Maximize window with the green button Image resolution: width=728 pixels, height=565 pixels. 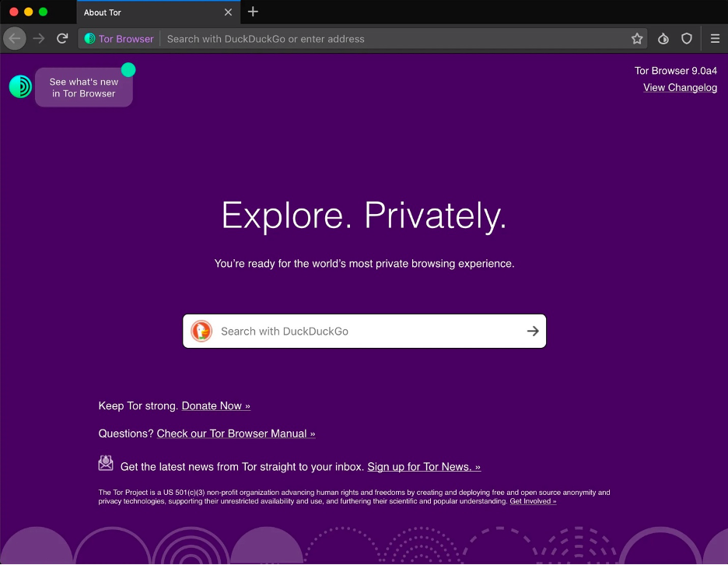point(44,12)
